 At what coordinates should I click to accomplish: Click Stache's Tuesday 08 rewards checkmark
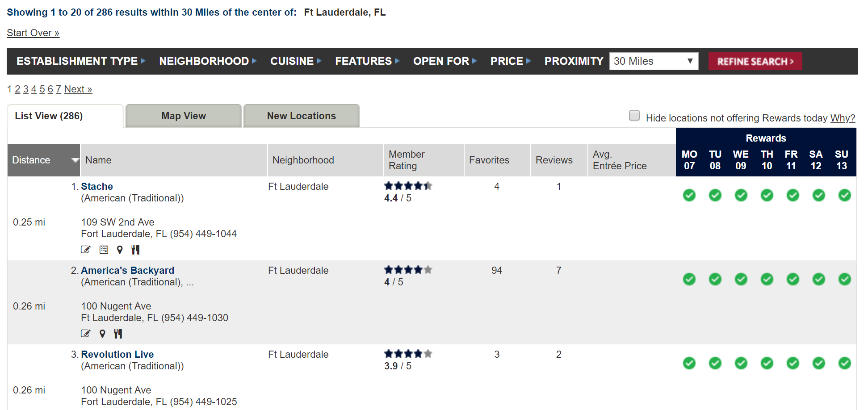715,195
